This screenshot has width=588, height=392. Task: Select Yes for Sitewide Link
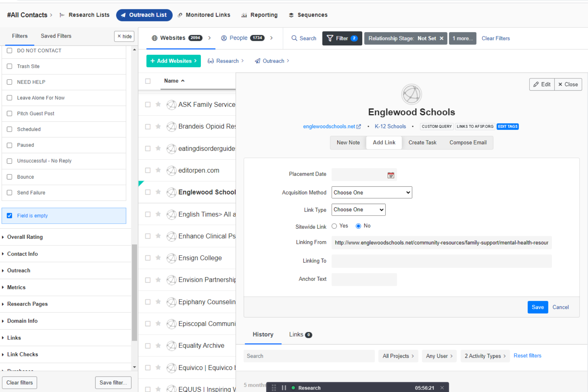pyautogui.click(x=334, y=226)
